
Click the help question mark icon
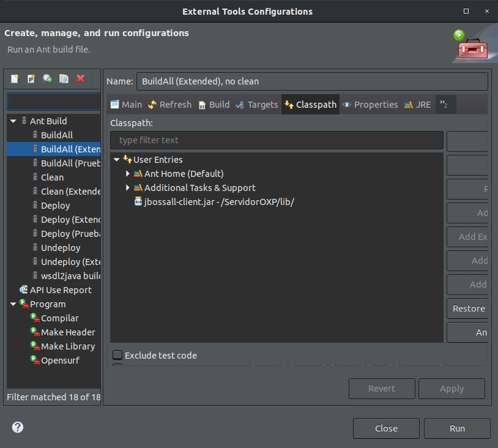(x=18, y=427)
